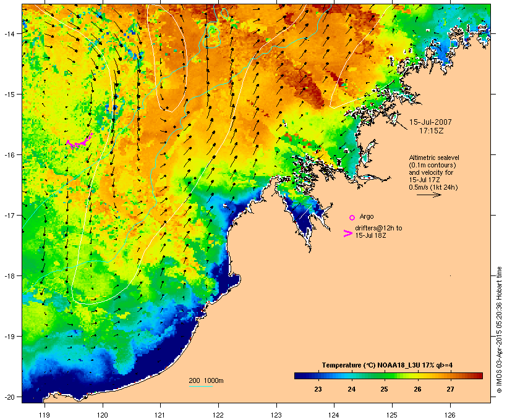507x420 pixels.
Task: Click the magenta drifter track on the map
Action: tap(80, 141)
